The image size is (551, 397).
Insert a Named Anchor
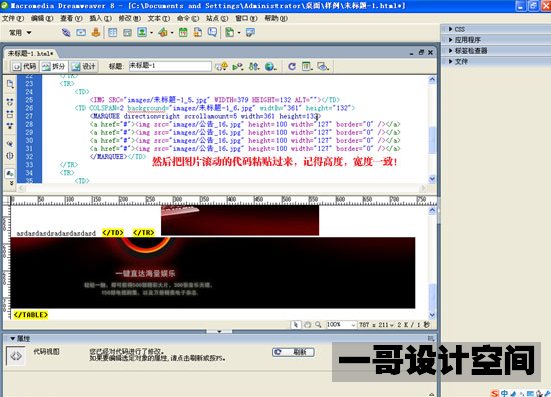point(96,33)
